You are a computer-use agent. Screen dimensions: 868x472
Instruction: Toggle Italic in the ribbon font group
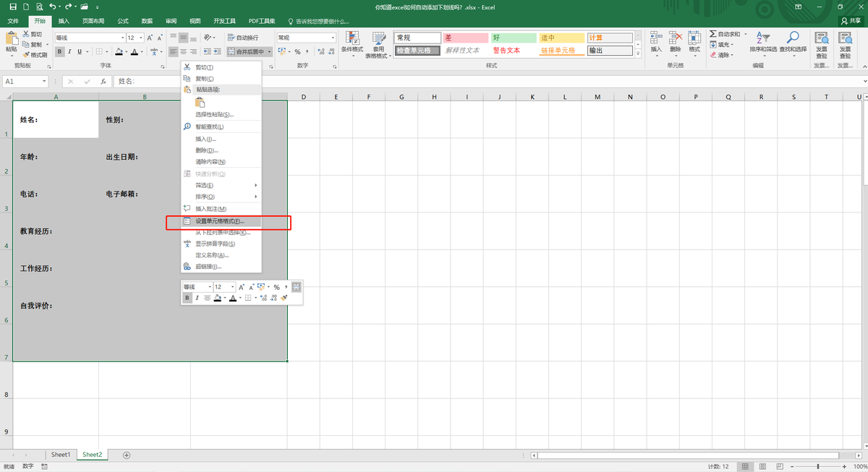pos(69,51)
